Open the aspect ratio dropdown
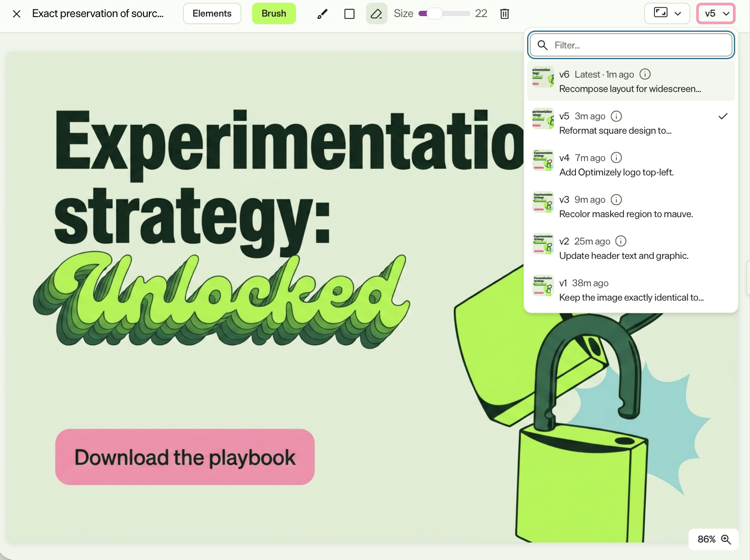Screen dimensions: 750x560 [667, 13]
